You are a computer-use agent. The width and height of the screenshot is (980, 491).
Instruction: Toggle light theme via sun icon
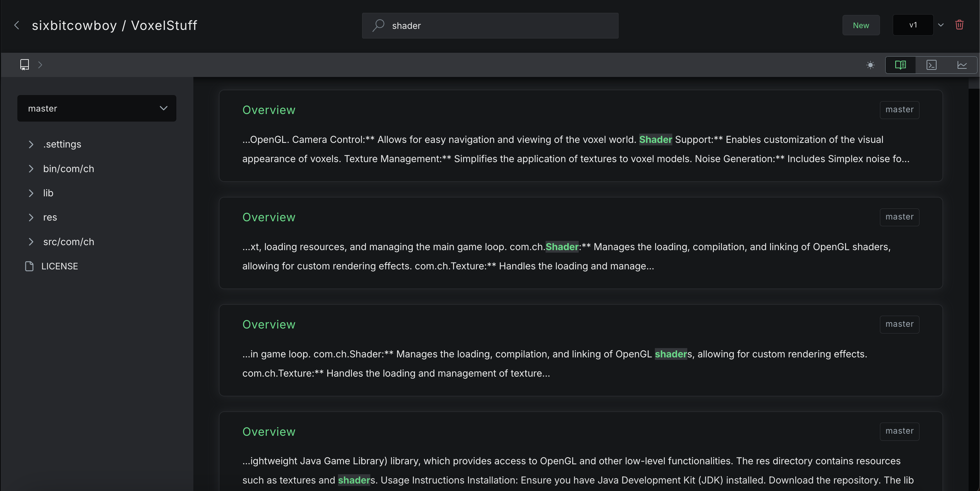(870, 65)
